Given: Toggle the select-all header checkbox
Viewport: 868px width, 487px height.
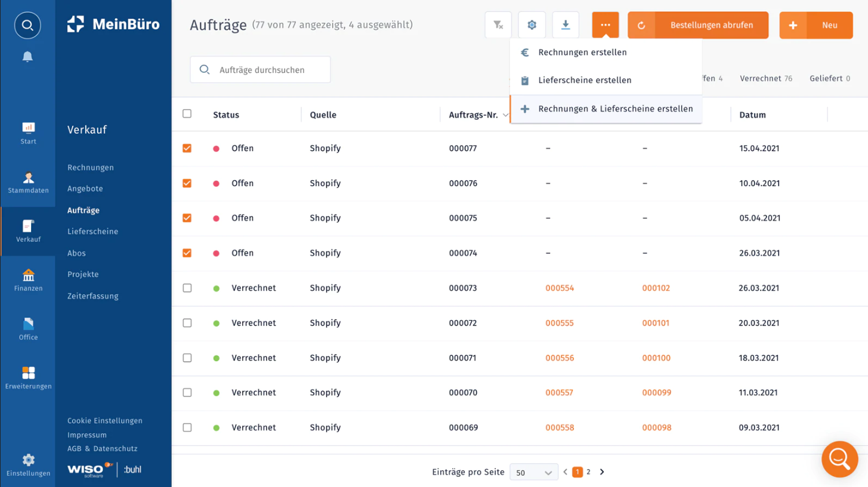Looking at the screenshot, I should click(x=187, y=114).
